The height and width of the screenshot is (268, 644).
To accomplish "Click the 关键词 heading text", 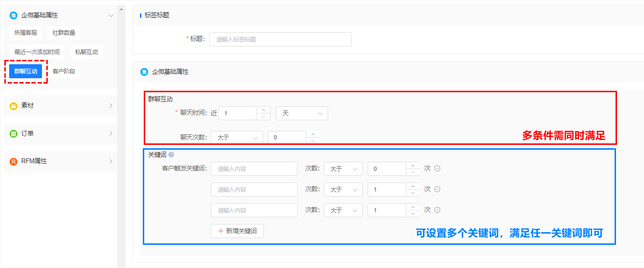I will point(157,155).
